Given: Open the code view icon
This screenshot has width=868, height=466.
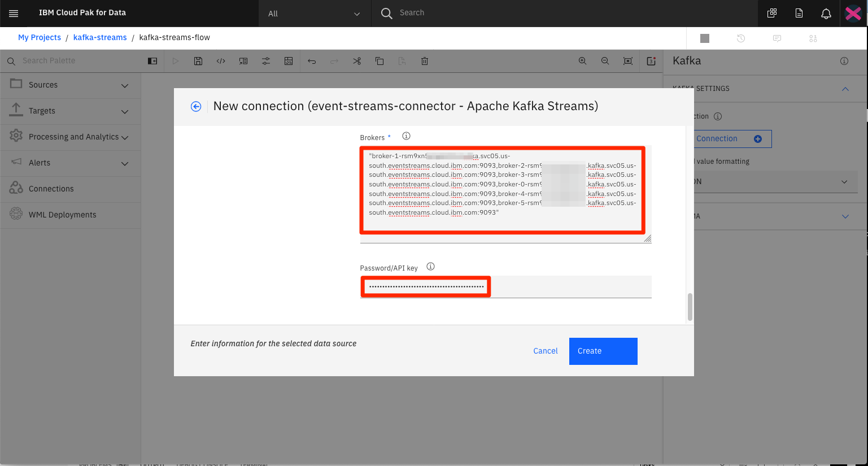Looking at the screenshot, I should pyautogui.click(x=221, y=61).
